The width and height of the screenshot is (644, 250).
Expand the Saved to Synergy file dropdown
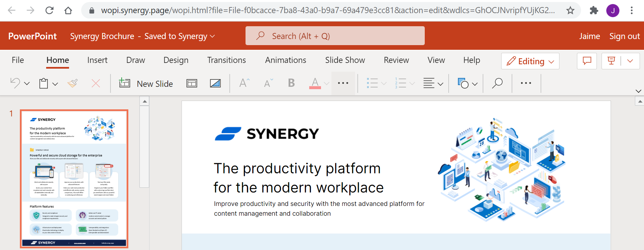[212, 36]
